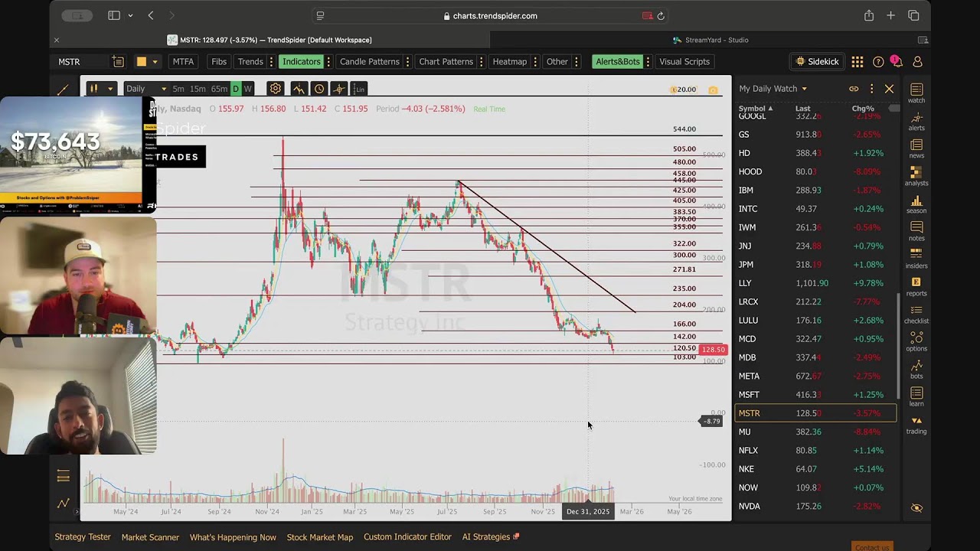Click the MTFA button

pyautogui.click(x=183, y=62)
